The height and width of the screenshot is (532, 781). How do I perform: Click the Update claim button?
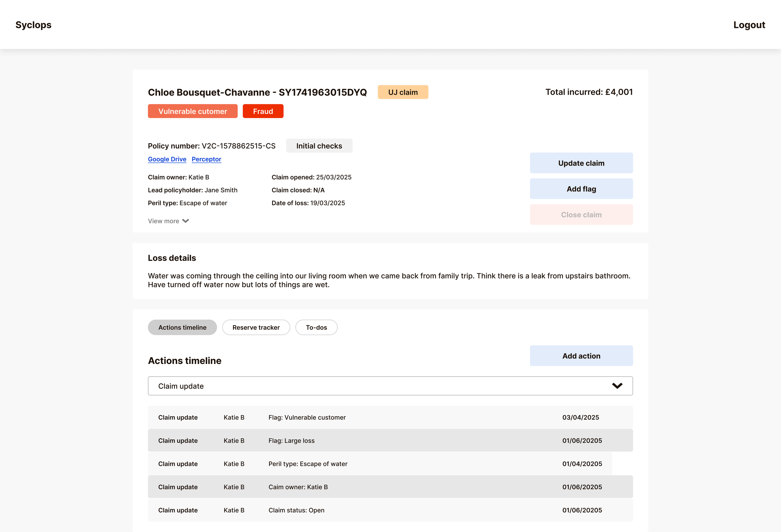581,163
